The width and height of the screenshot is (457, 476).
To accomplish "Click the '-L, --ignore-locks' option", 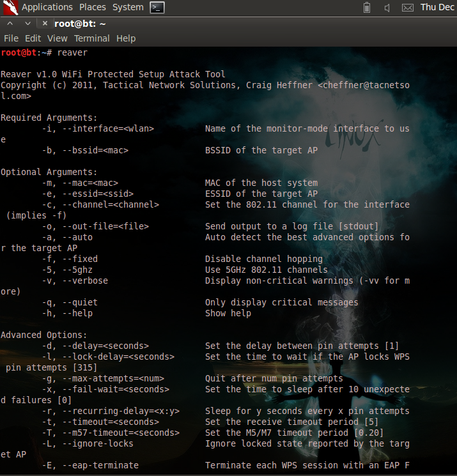I will click(x=88, y=444).
